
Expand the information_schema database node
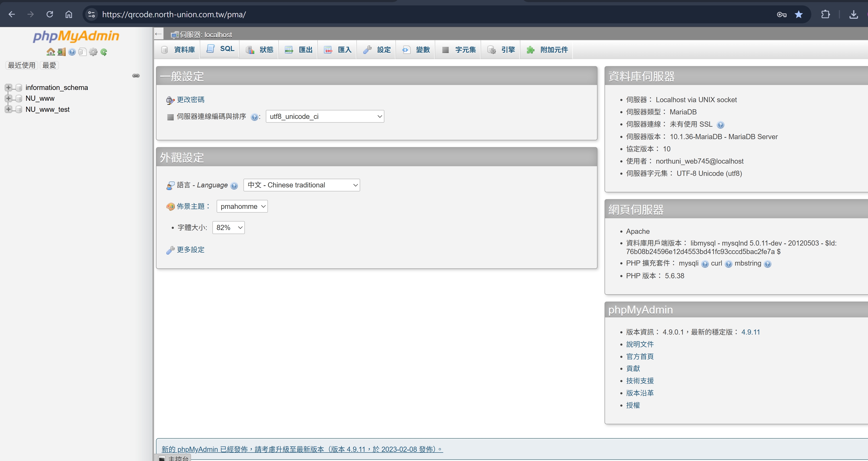[8, 88]
